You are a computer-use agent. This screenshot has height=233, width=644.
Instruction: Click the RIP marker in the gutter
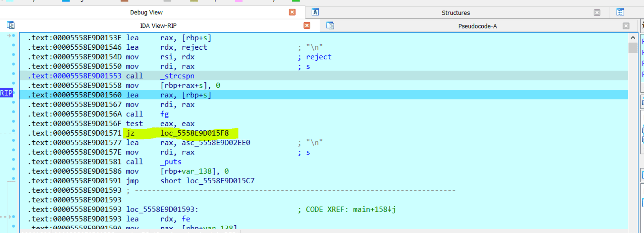[x=6, y=93]
